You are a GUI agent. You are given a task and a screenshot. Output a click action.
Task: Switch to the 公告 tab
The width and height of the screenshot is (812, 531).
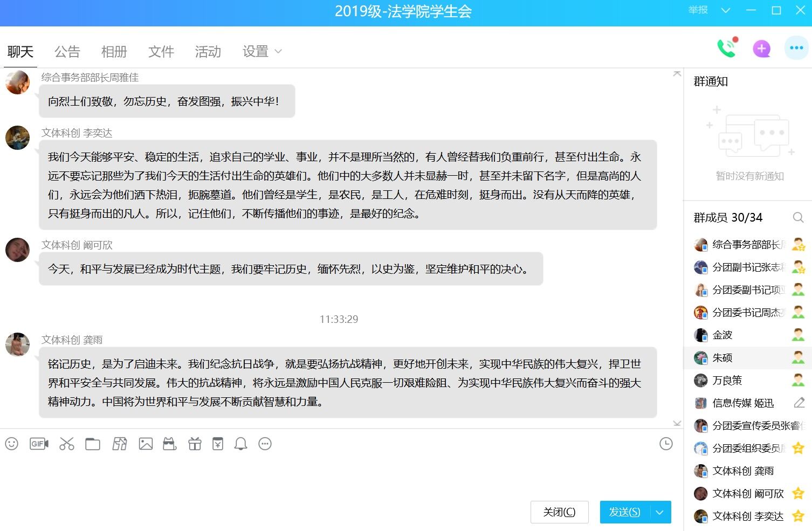tap(67, 51)
